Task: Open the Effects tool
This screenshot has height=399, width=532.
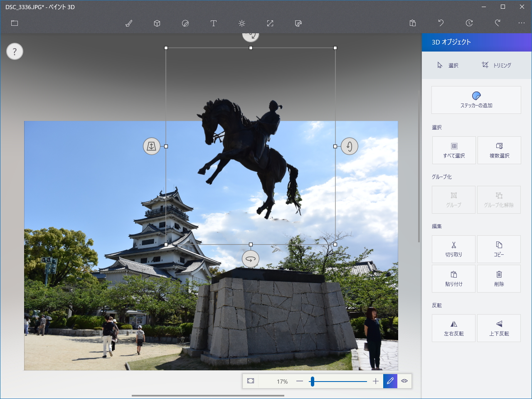Action: pyautogui.click(x=242, y=23)
